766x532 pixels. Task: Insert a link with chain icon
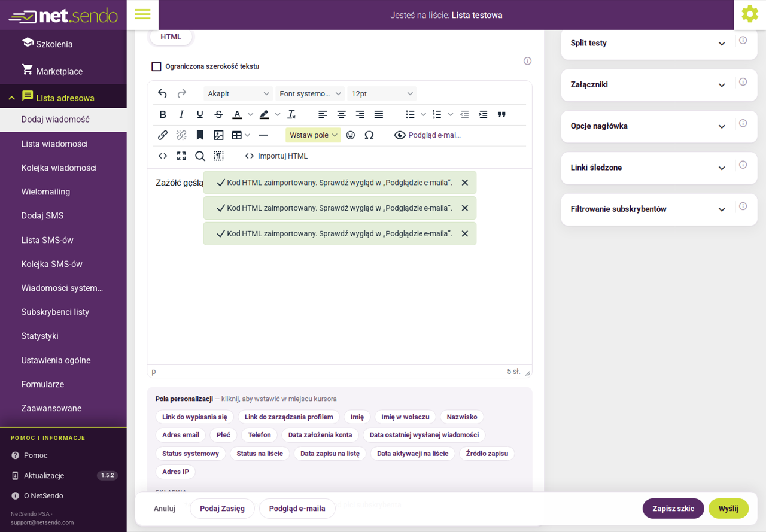coord(163,135)
